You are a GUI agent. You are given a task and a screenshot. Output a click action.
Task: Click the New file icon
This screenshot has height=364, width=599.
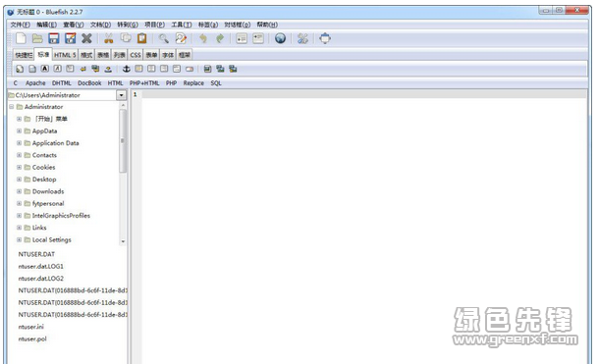tap(21, 38)
